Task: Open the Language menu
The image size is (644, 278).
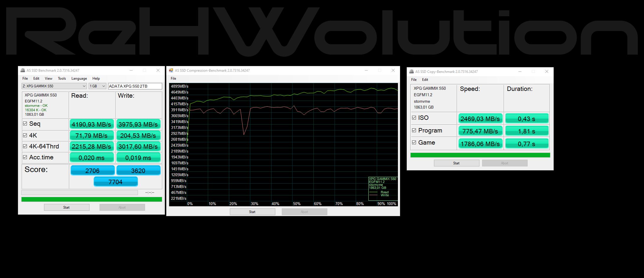Action: 79,79
